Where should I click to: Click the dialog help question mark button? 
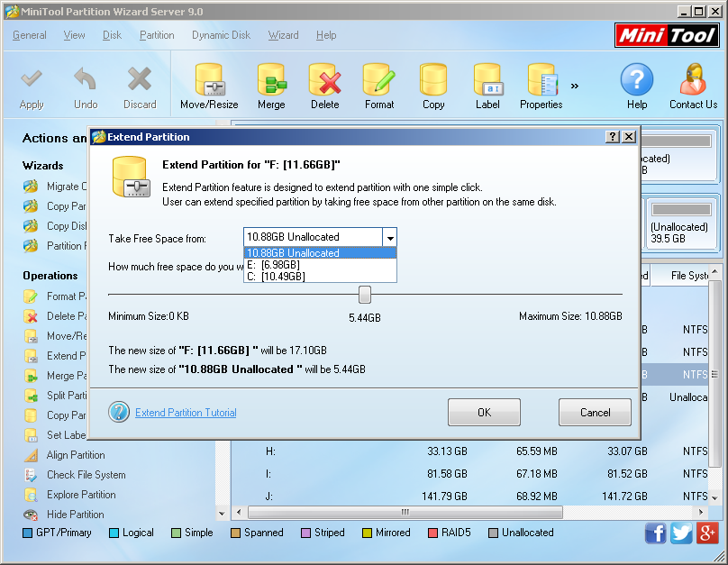pos(613,136)
